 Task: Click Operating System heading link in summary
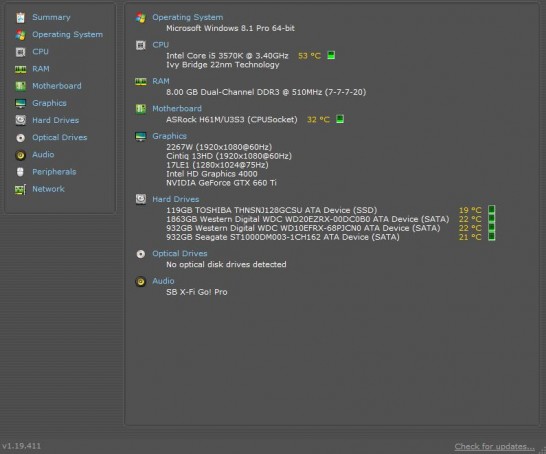point(188,17)
